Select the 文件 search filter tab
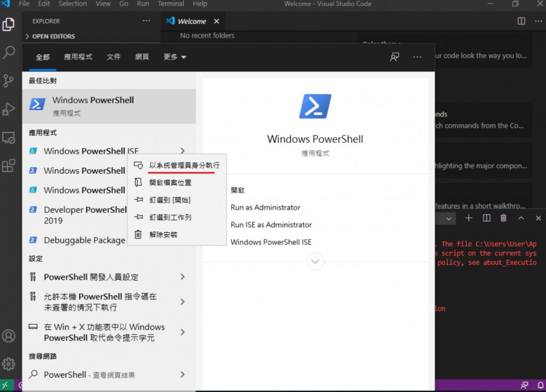 (114, 56)
